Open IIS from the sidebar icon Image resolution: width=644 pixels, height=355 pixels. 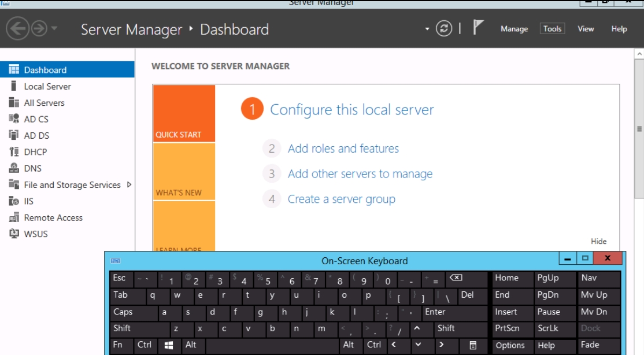(x=14, y=201)
